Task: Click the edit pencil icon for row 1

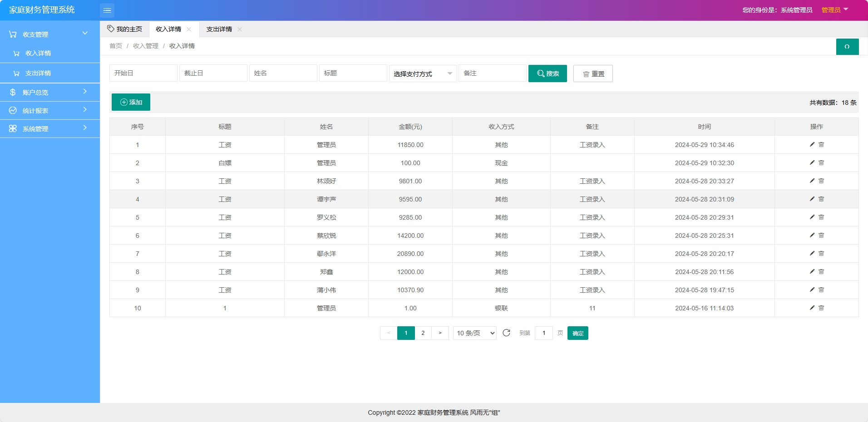Action: point(811,144)
